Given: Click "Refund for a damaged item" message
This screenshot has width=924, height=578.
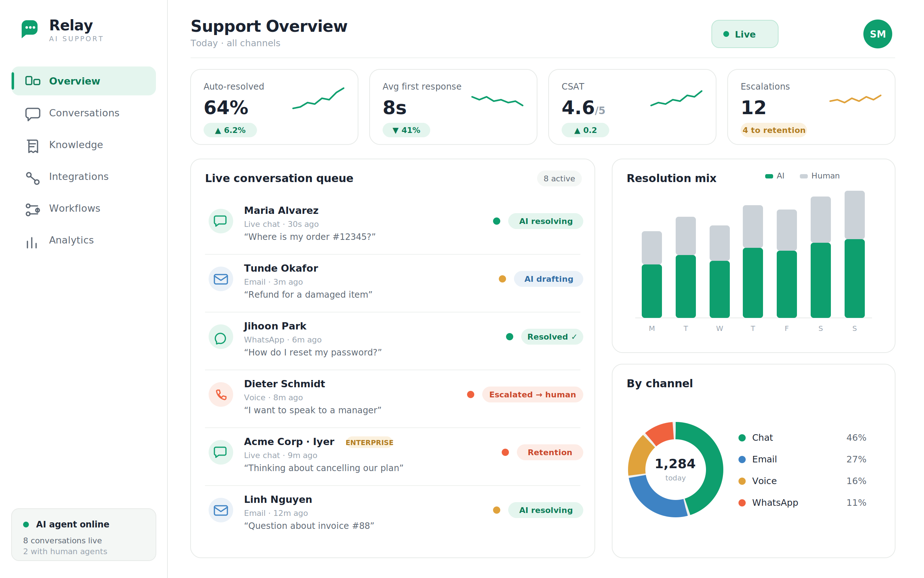Looking at the screenshot, I should click(308, 295).
